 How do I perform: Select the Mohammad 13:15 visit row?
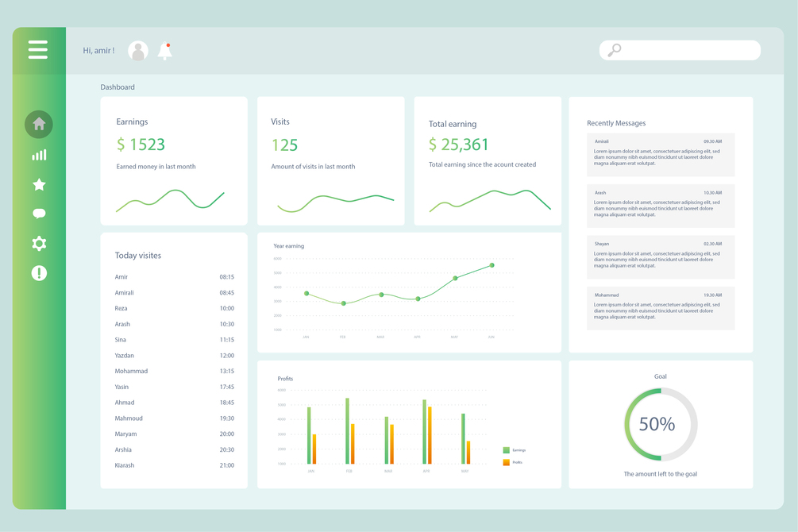tap(175, 371)
